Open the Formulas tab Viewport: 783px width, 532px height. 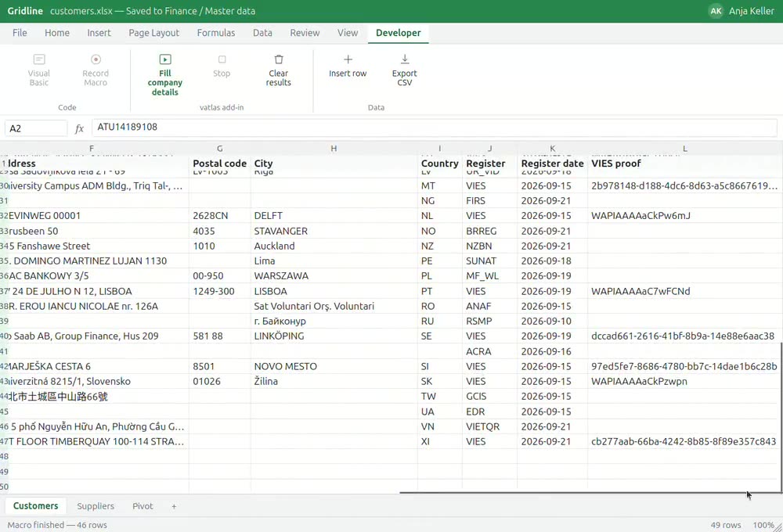(x=216, y=33)
